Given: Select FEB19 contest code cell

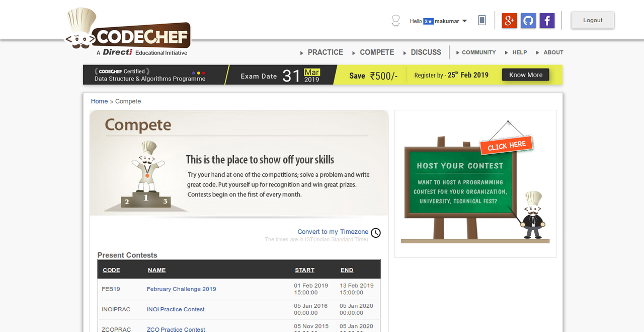Looking at the screenshot, I should coord(111,289).
